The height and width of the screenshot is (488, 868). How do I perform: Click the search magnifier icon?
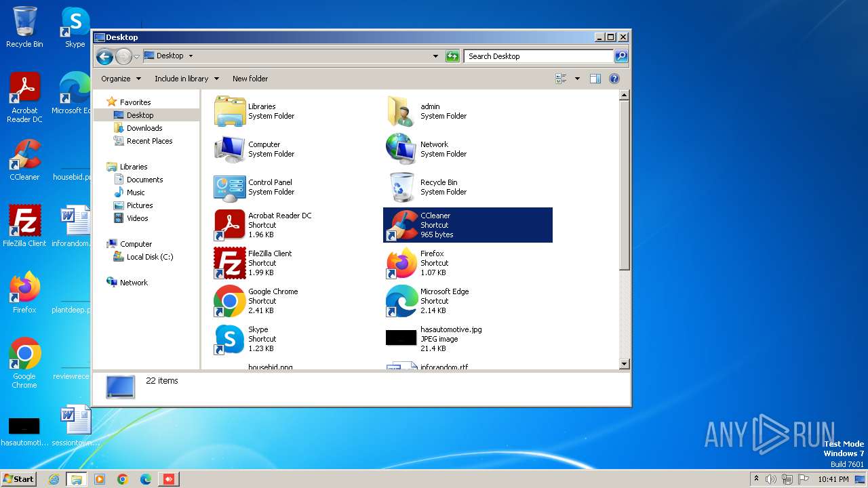point(621,56)
